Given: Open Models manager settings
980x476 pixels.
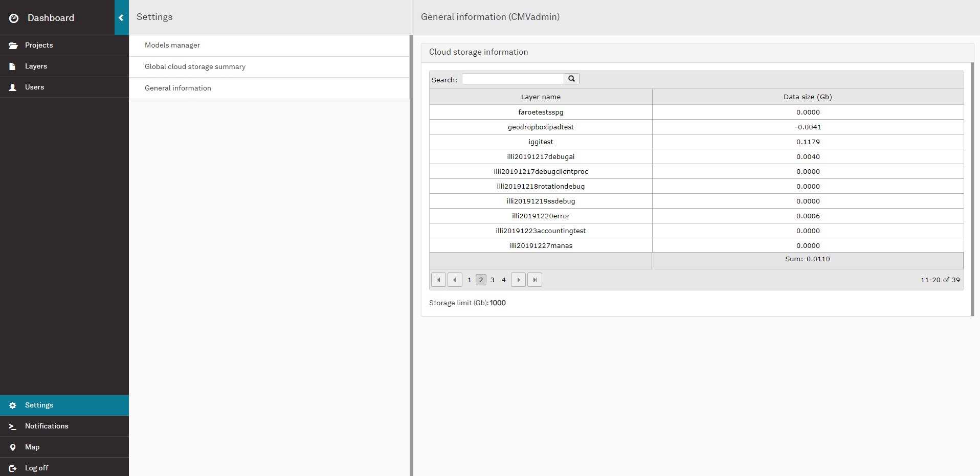Looking at the screenshot, I should [x=172, y=46].
